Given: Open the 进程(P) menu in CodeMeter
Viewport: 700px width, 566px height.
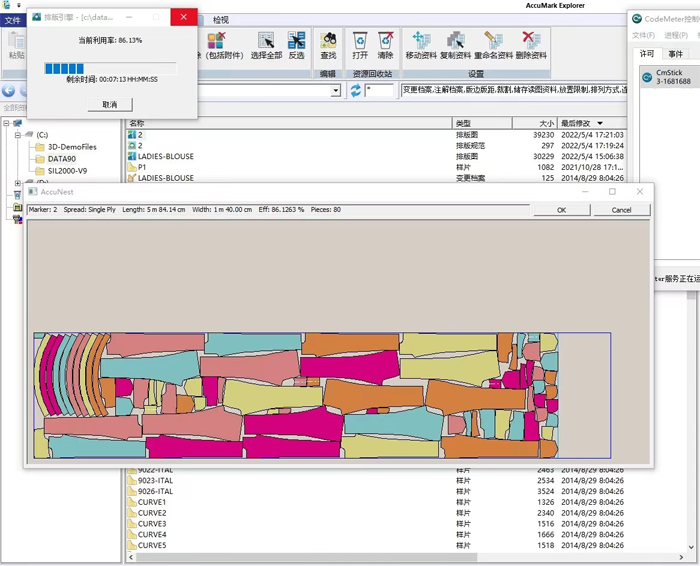Looking at the screenshot, I should [x=676, y=35].
